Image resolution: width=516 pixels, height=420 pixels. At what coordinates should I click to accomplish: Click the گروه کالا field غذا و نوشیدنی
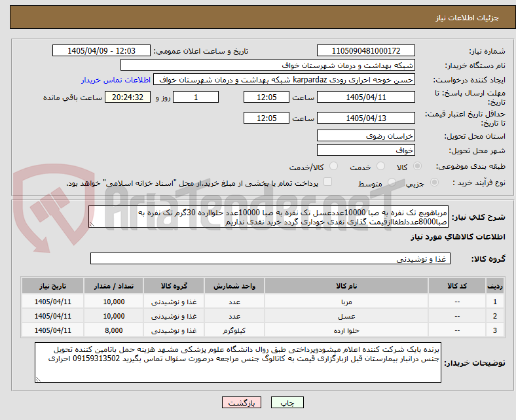[270, 259]
